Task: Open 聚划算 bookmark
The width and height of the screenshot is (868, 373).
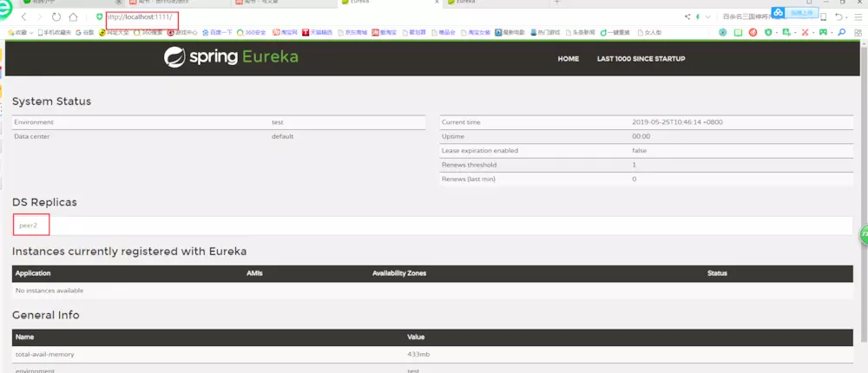Action: click(x=414, y=33)
